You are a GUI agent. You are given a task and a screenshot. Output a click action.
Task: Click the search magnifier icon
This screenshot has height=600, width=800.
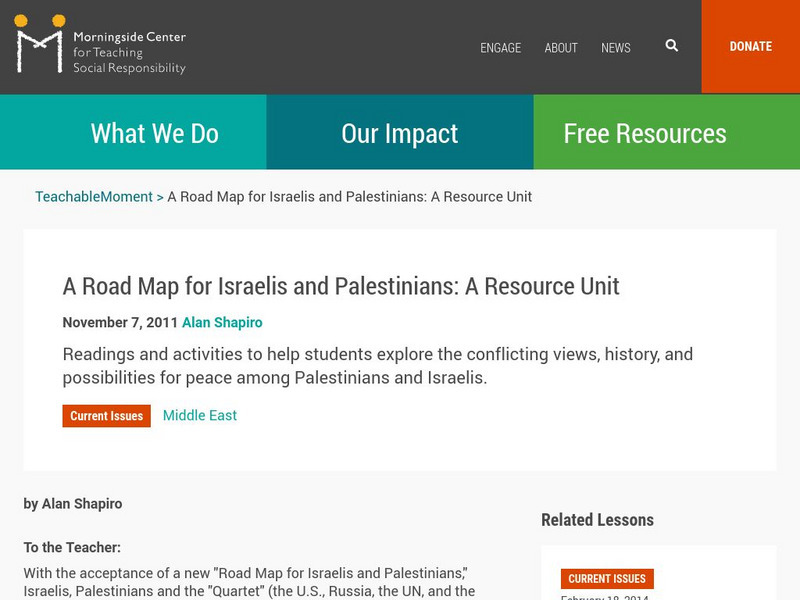click(672, 46)
